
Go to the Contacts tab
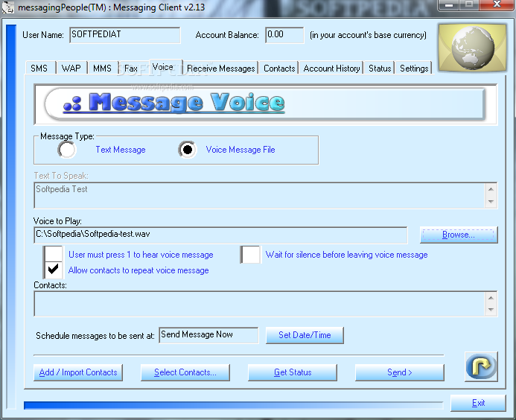click(279, 68)
